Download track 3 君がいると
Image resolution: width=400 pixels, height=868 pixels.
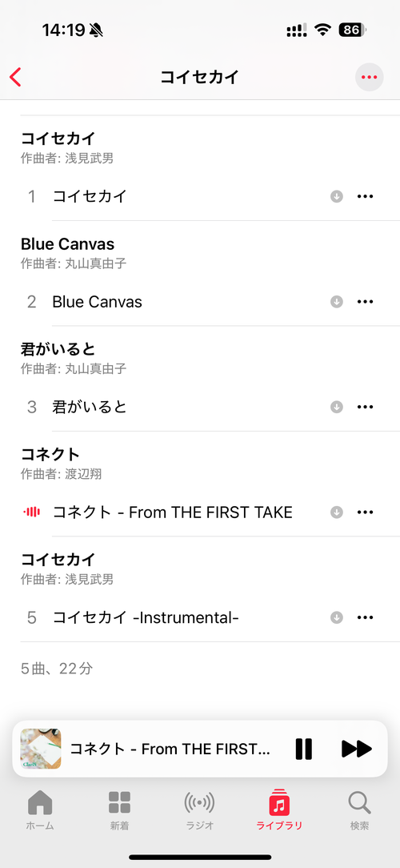coord(336,407)
